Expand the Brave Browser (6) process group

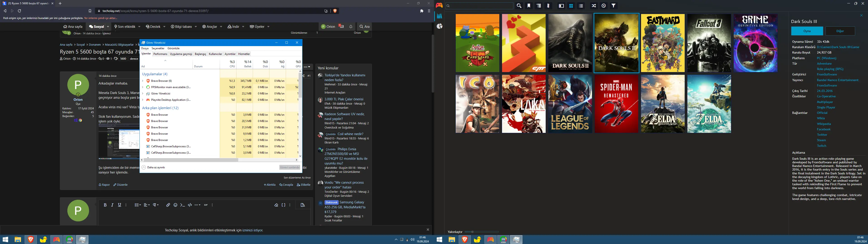pyautogui.click(x=143, y=81)
